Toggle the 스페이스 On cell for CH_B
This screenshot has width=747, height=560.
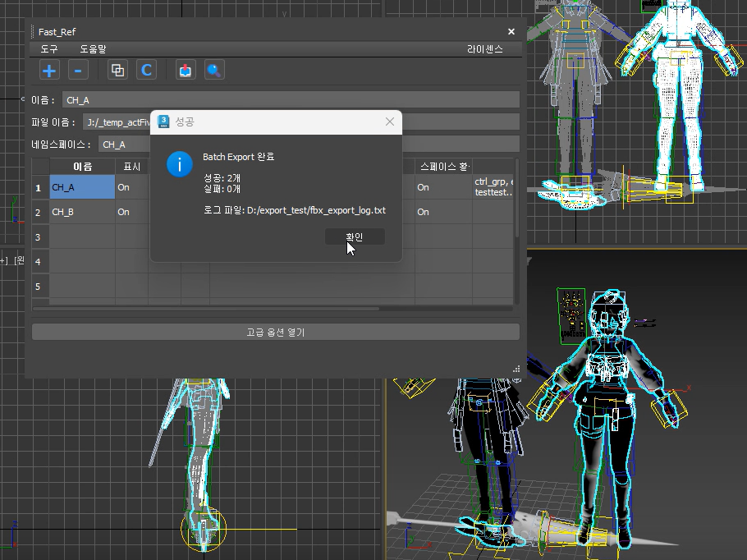pos(442,212)
